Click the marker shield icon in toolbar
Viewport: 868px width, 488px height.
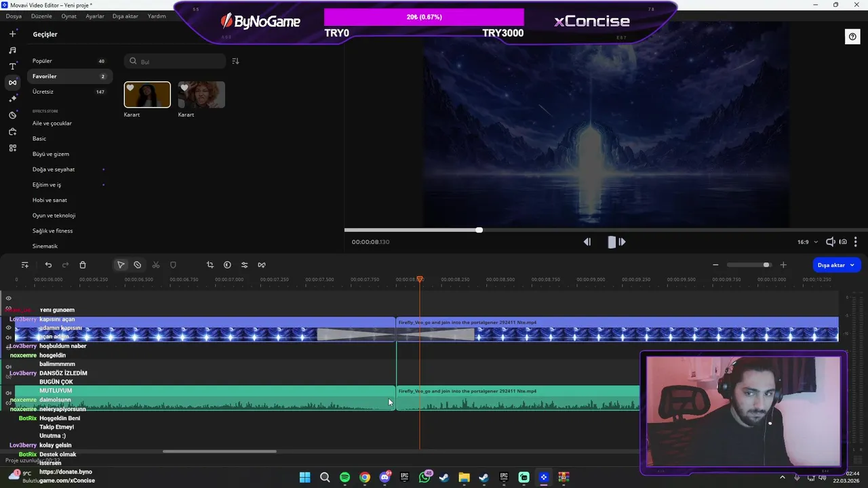(x=173, y=265)
